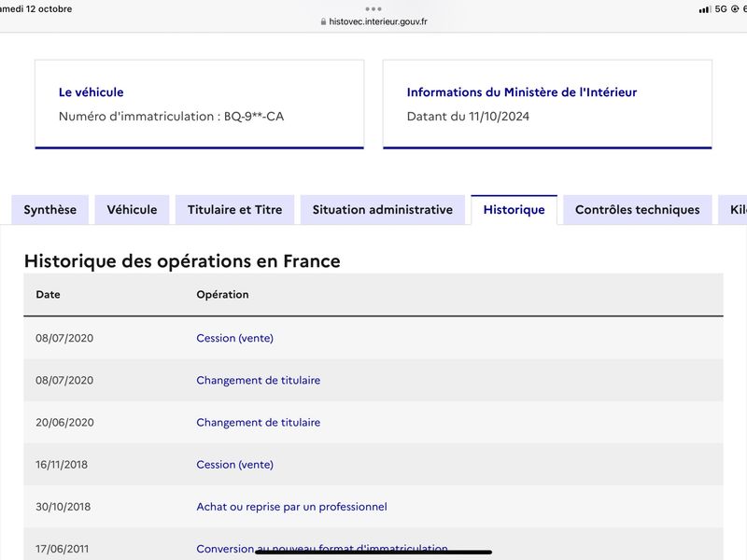Screen dimensions: 747x560
Task: Click Achat ou reprise par un professionnel
Action: (291, 507)
